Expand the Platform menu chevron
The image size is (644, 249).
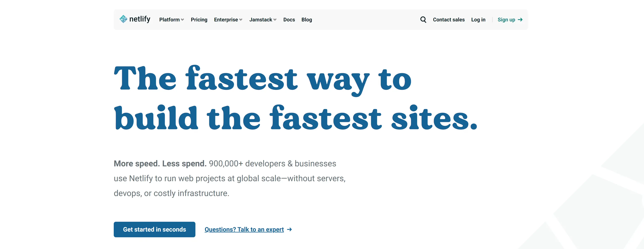[183, 20]
